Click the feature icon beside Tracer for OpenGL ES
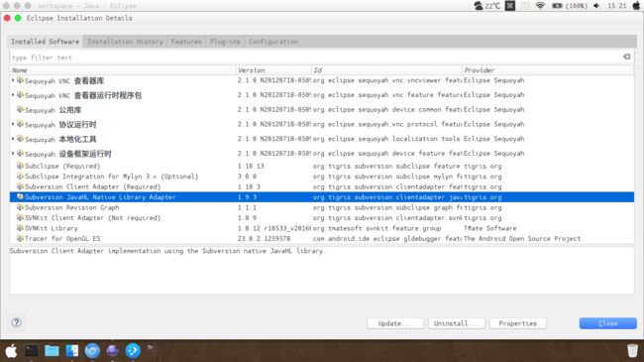This screenshot has height=362, width=644. click(x=20, y=238)
